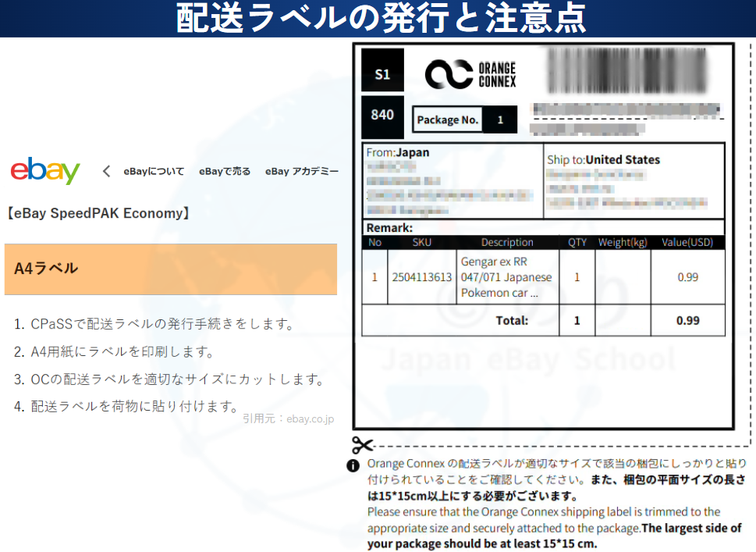Expand the A4ラベル orange section header
Viewport: 756px width, 552px height.
(x=170, y=269)
